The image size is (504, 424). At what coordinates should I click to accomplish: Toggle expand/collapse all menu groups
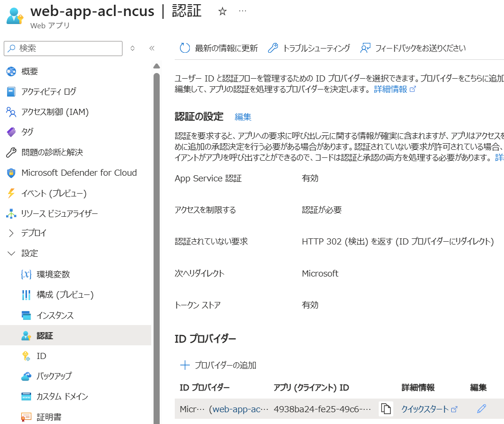point(132,48)
